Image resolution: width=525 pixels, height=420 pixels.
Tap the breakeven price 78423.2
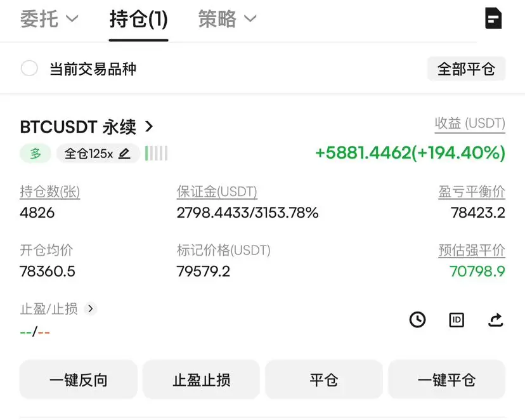[478, 213]
